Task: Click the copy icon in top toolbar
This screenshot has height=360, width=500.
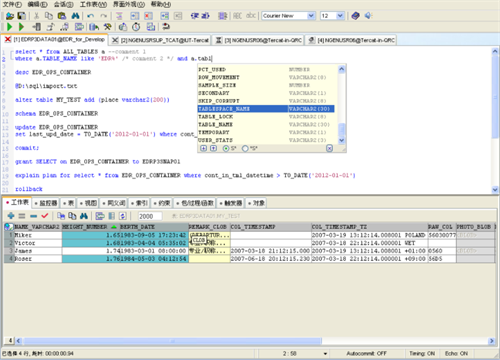Action: [x=49, y=16]
